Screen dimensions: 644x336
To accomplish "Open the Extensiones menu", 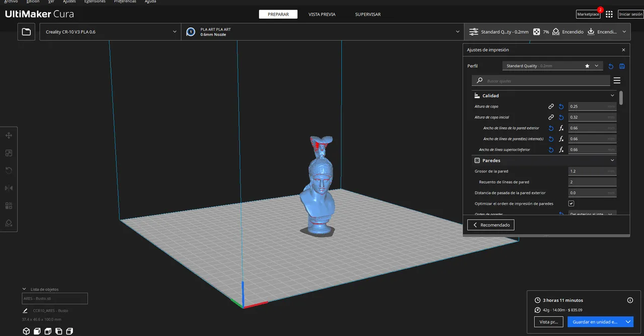I will click(x=95, y=2).
